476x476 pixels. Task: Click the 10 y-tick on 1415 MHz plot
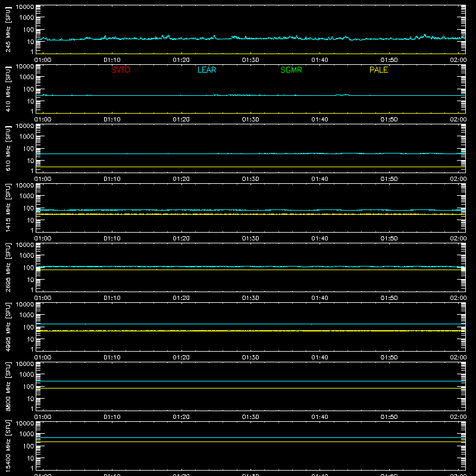pyautogui.click(x=30, y=220)
